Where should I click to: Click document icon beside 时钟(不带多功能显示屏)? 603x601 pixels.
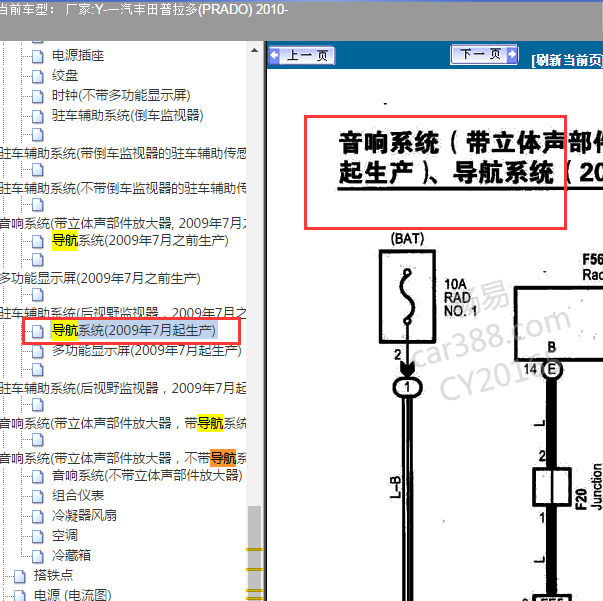(37, 97)
